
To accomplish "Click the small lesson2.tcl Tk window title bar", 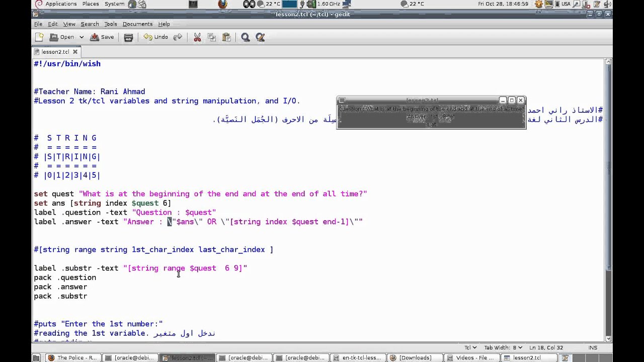I will (422, 100).
